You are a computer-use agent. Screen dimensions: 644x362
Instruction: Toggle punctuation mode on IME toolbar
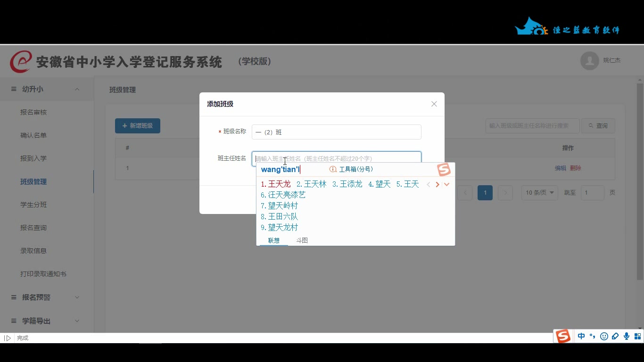[593, 336]
